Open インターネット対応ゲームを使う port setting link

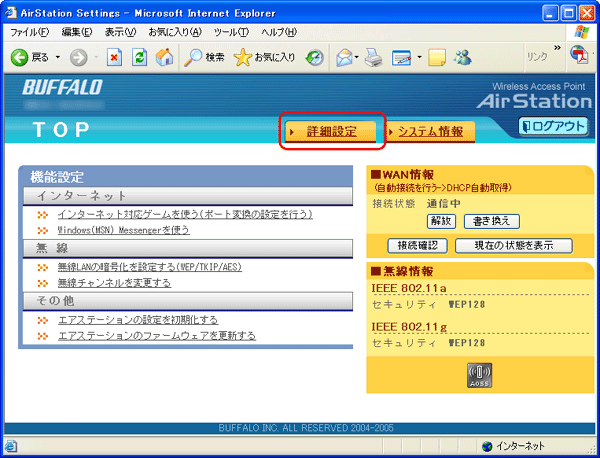(x=185, y=215)
